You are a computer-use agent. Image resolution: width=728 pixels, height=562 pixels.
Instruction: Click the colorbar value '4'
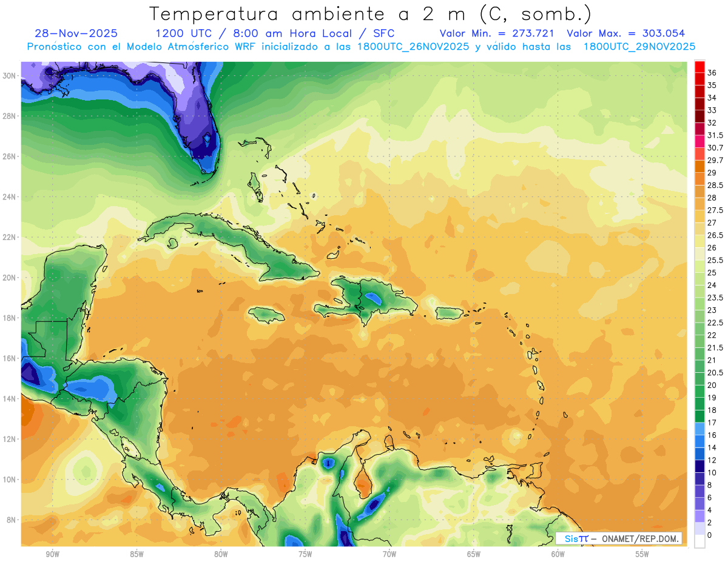coord(710,510)
